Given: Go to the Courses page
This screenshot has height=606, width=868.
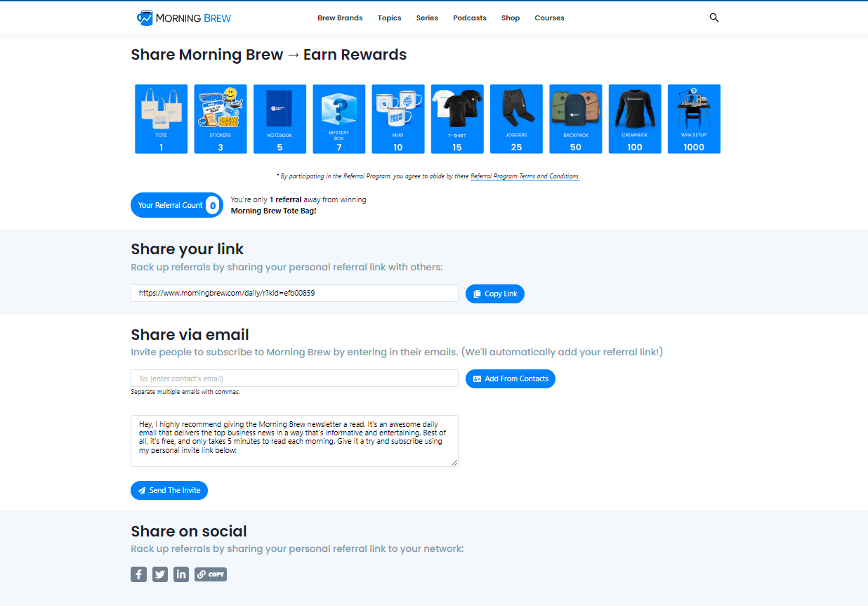Looking at the screenshot, I should pos(549,18).
